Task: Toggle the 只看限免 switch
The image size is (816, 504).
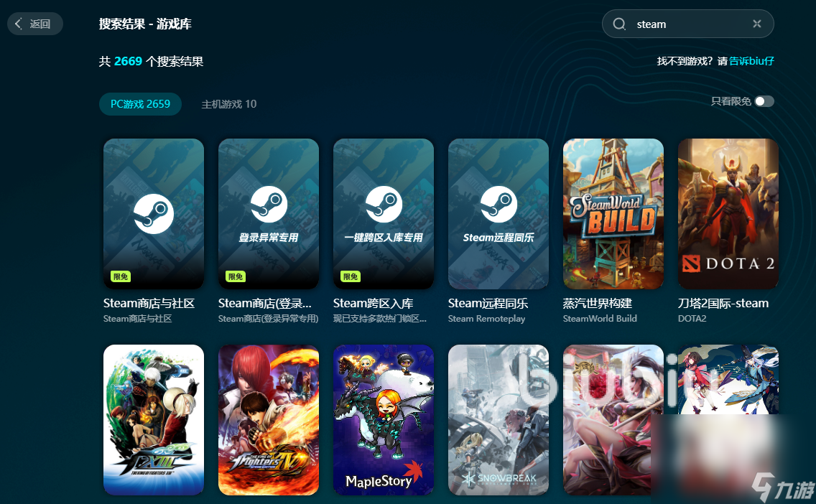Action: tap(764, 101)
